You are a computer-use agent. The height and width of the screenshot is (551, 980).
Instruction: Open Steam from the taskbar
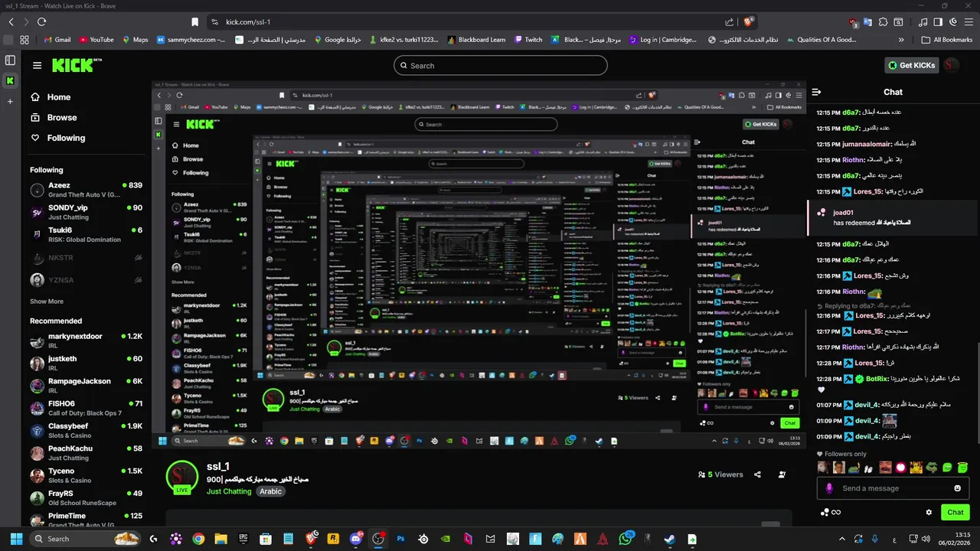(x=670, y=539)
